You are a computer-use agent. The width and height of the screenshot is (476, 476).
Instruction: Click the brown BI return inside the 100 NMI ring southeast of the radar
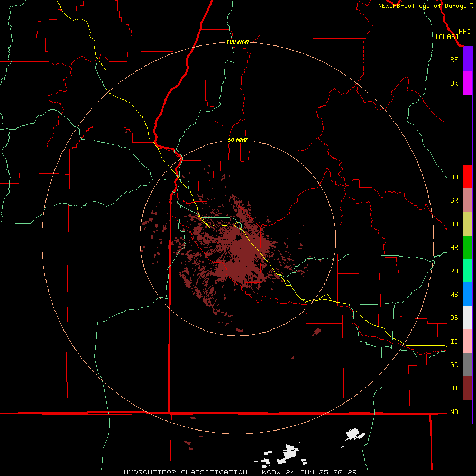pyautogui.click(x=317, y=332)
